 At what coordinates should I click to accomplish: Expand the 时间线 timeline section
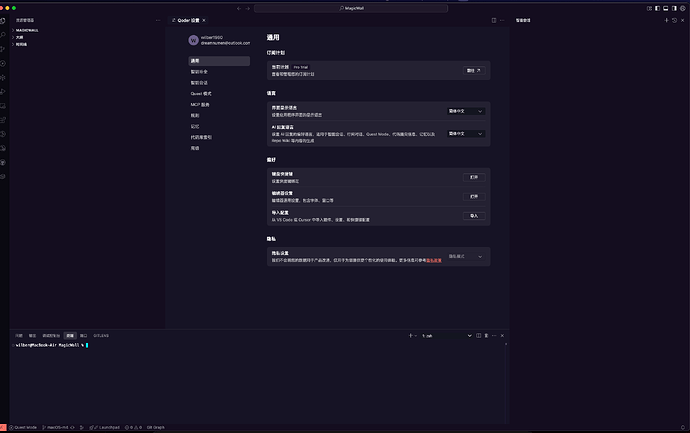(x=19, y=44)
